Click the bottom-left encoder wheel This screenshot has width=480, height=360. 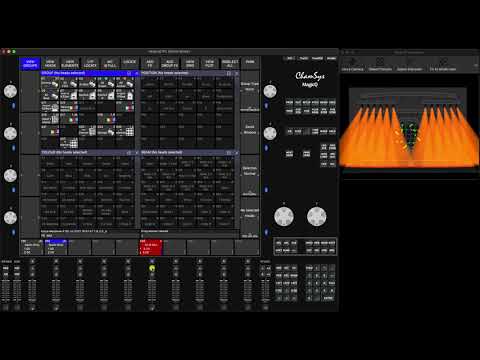[10, 218]
